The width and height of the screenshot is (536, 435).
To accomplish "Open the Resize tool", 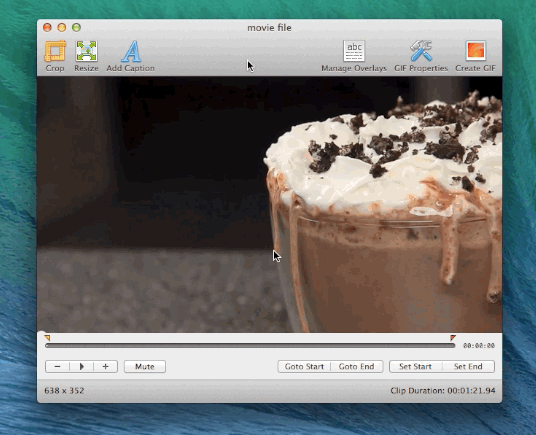I will pyautogui.click(x=86, y=51).
